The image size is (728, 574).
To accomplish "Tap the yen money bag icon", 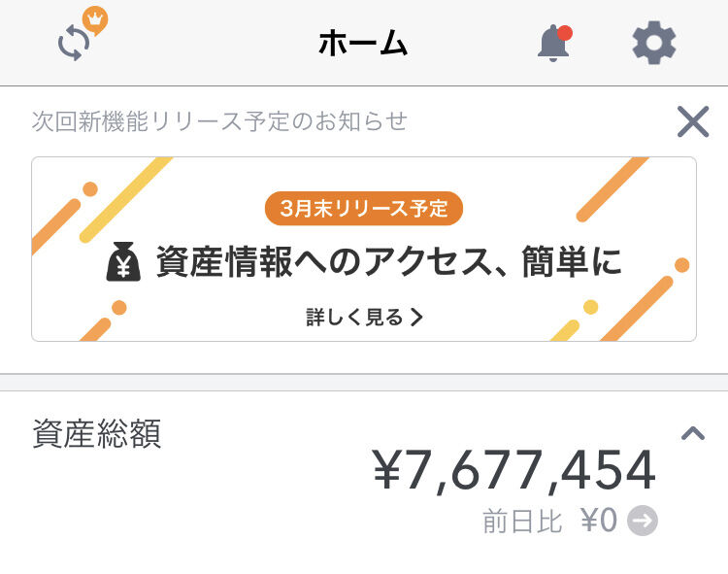I will coord(123,262).
